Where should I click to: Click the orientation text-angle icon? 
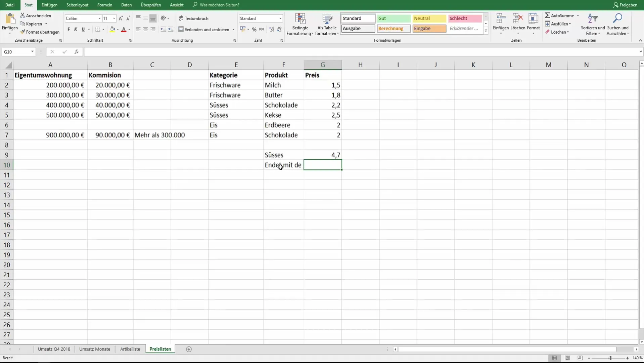164,18
